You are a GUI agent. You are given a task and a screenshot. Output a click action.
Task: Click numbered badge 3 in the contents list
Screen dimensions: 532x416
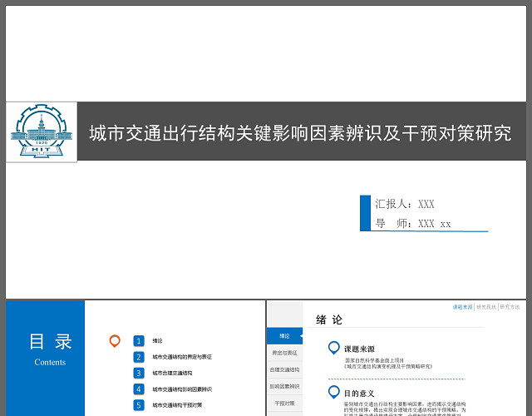(x=139, y=373)
